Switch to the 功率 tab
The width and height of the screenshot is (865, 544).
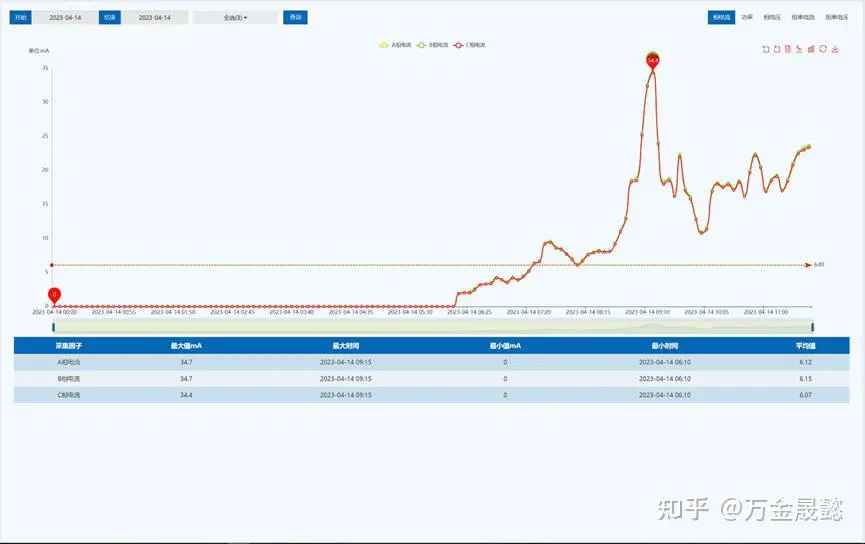click(747, 18)
